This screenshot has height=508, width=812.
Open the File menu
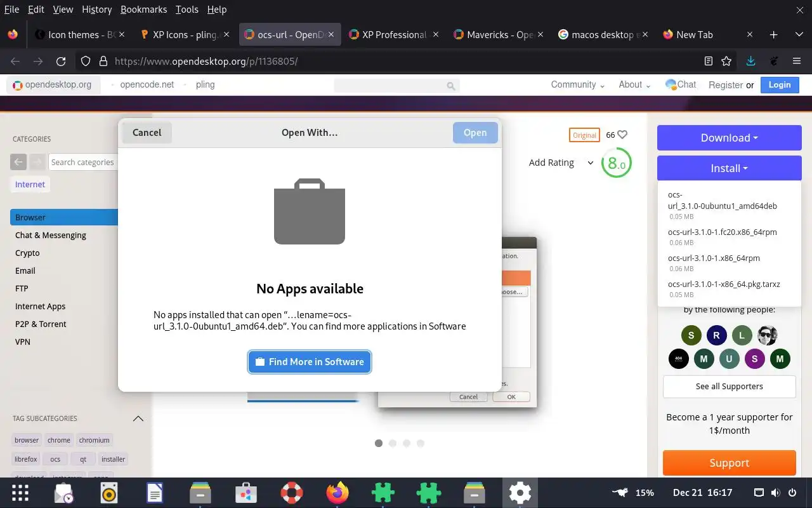tap(11, 10)
